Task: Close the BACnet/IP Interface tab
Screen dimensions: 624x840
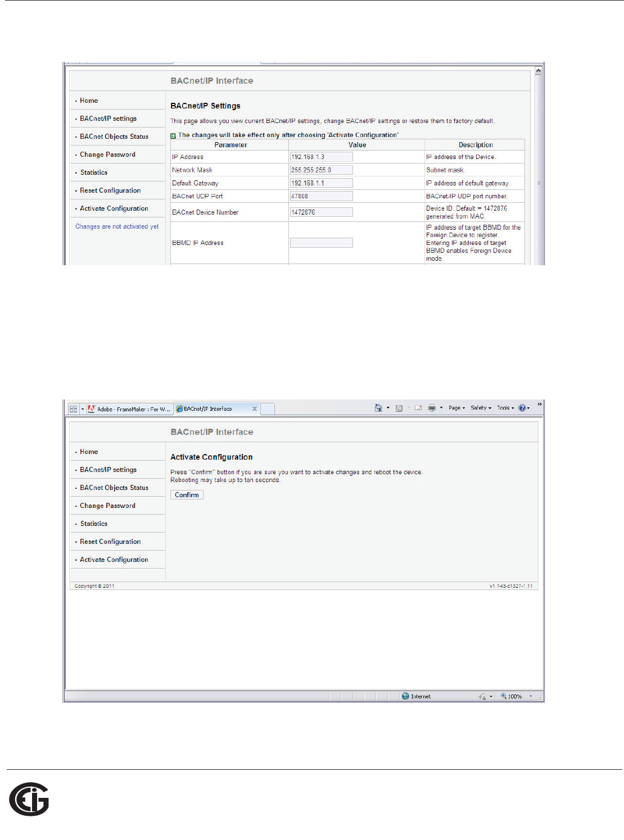Action: pos(255,409)
